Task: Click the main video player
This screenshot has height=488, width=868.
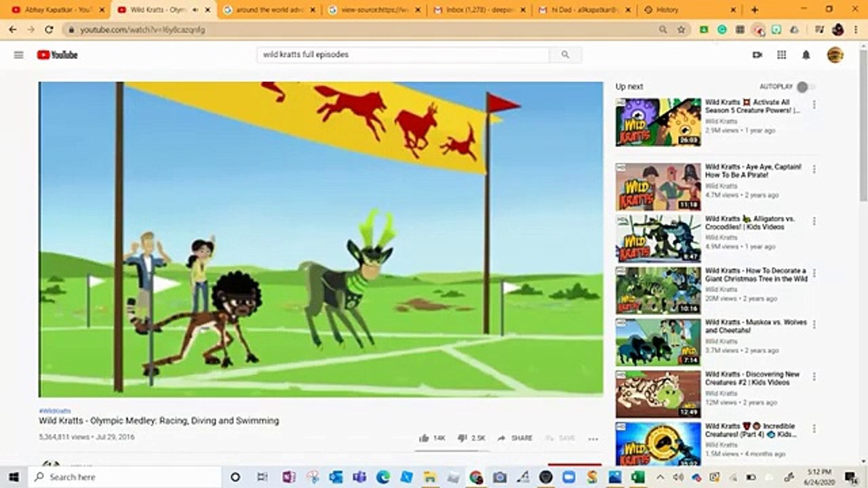Action: point(321,239)
